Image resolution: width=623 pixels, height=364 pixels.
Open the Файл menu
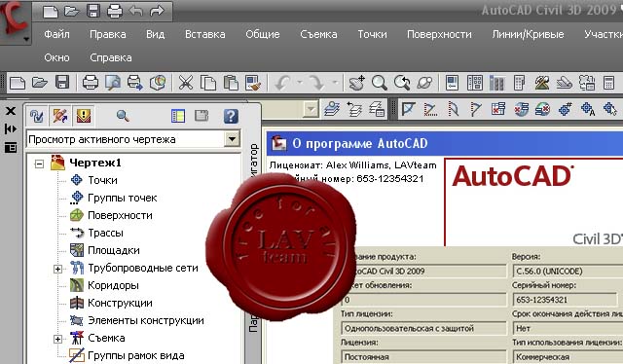pyautogui.click(x=56, y=34)
